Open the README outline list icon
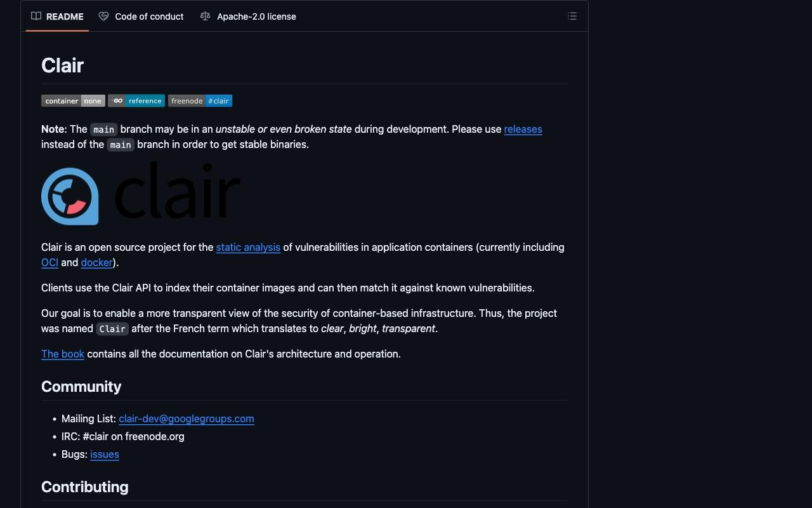The height and width of the screenshot is (508, 812). click(572, 17)
